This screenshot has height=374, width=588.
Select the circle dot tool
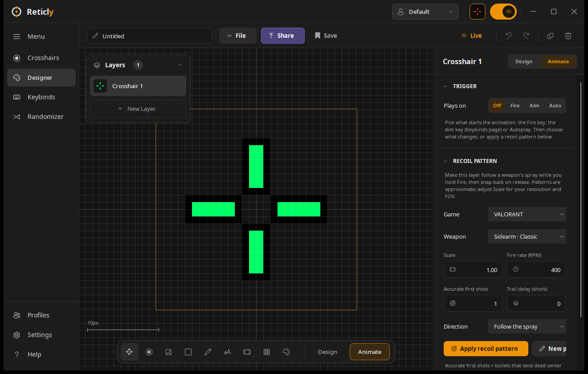pyautogui.click(x=149, y=352)
